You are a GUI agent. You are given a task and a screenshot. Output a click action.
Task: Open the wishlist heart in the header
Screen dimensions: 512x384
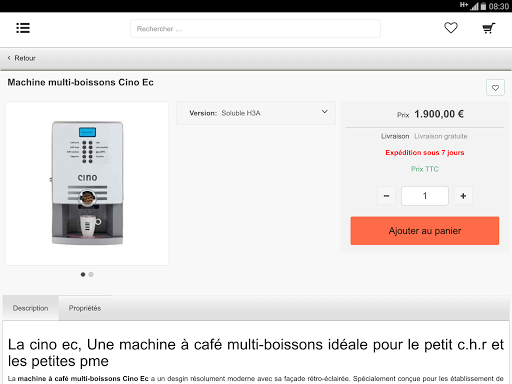tap(451, 28)
